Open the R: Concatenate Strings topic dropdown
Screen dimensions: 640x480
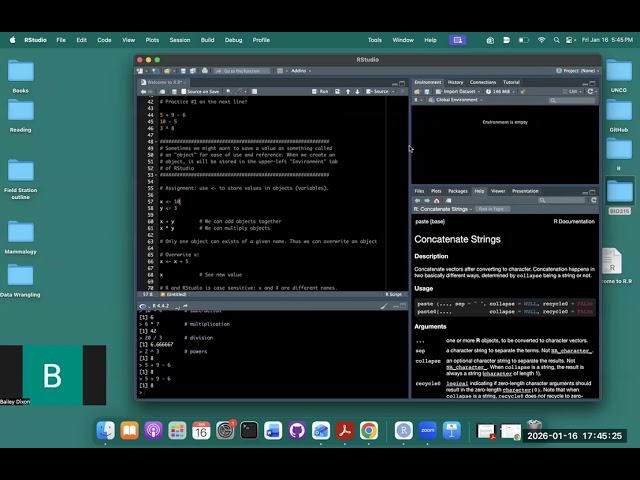[x=443, y=209]
